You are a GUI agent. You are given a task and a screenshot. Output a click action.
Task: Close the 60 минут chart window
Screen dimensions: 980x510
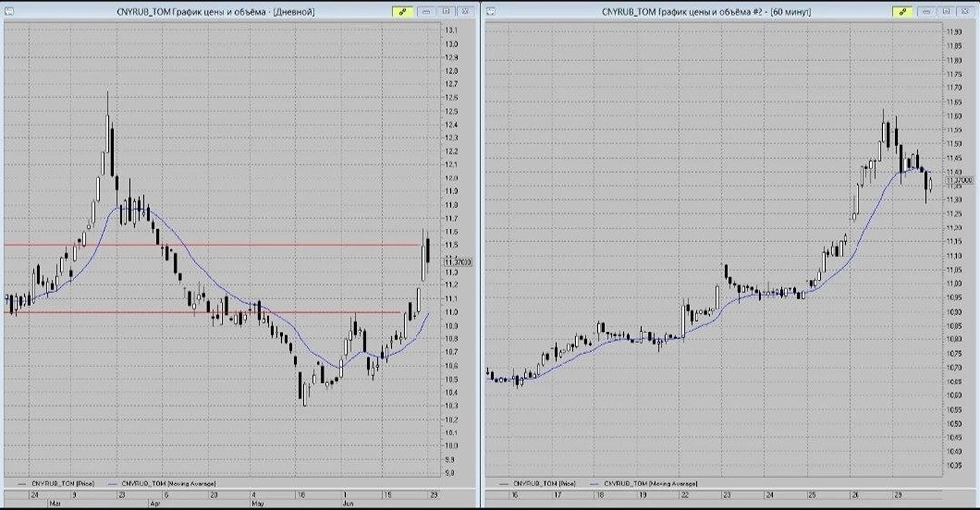pyautogui.click(x=965, y=11)
